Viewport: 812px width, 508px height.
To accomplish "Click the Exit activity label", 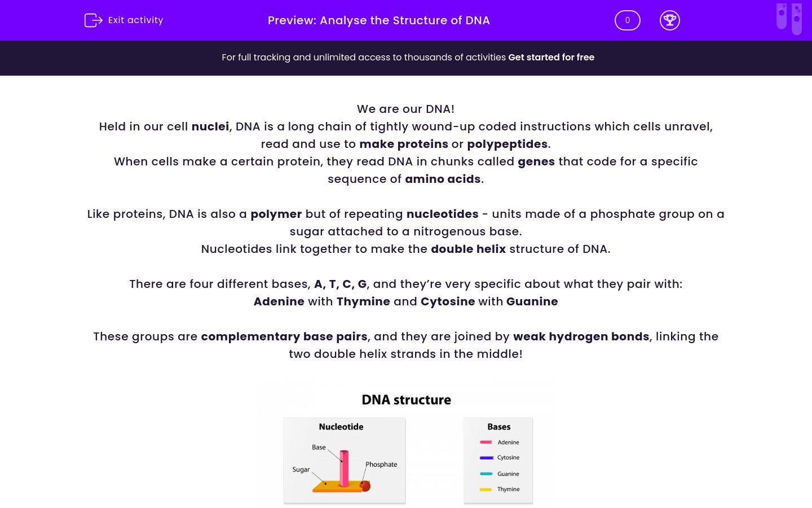I will [135, 20].
